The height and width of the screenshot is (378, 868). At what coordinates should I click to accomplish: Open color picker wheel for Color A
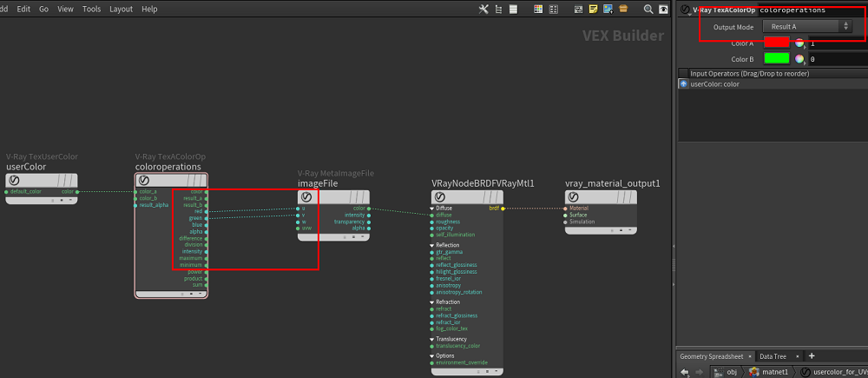pos(800,43)
